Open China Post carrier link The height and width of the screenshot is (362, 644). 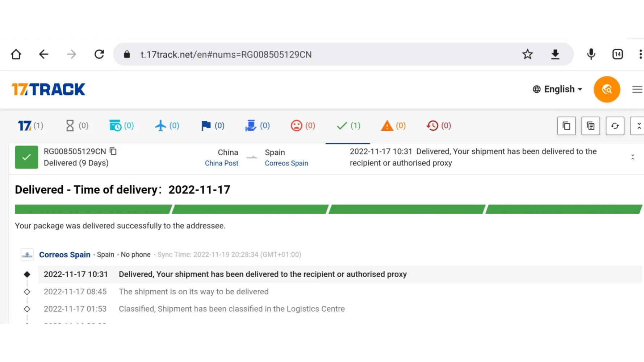click(x=221, y=163)
